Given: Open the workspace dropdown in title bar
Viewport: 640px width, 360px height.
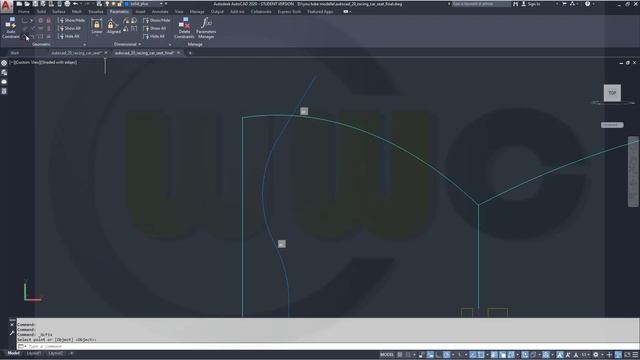Looking at the screenshot, I should pos(161,4).
